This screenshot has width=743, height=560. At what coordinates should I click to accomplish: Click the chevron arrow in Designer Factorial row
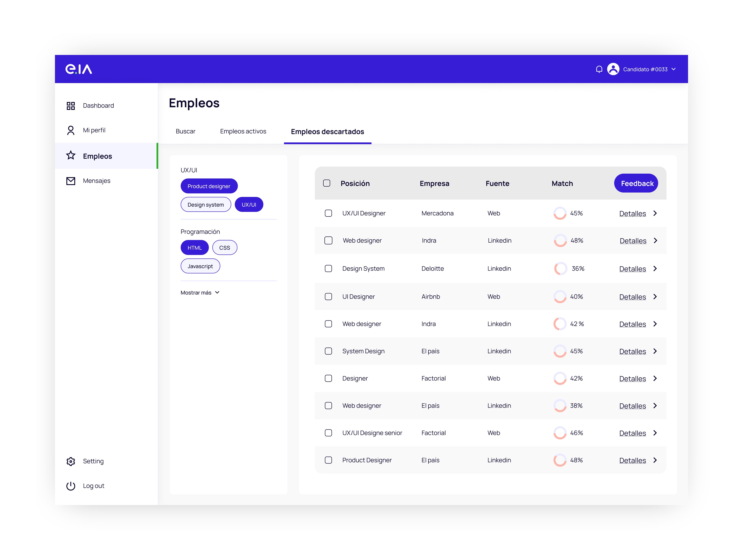pos(655,378)
